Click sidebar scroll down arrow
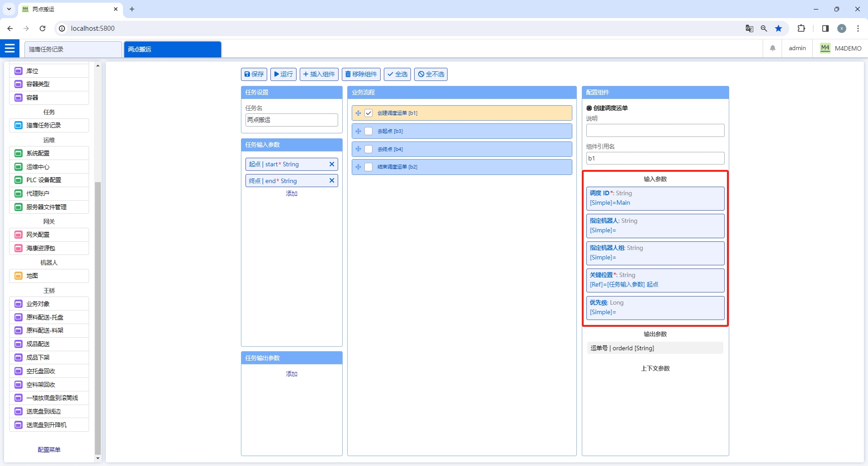Image resolution: width=868 pixels, height=466 pixels. point(98,458)
